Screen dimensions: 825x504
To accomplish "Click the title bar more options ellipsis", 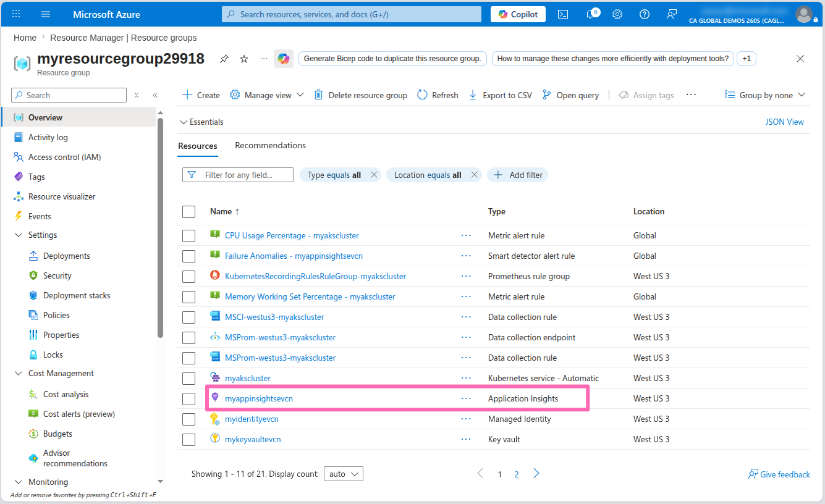I will (264, 59).
